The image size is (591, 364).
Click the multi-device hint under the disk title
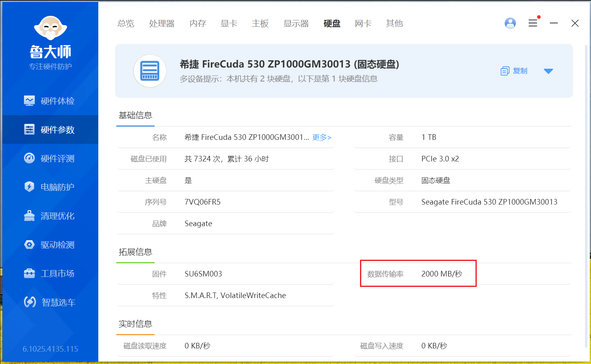pos(279,79)
